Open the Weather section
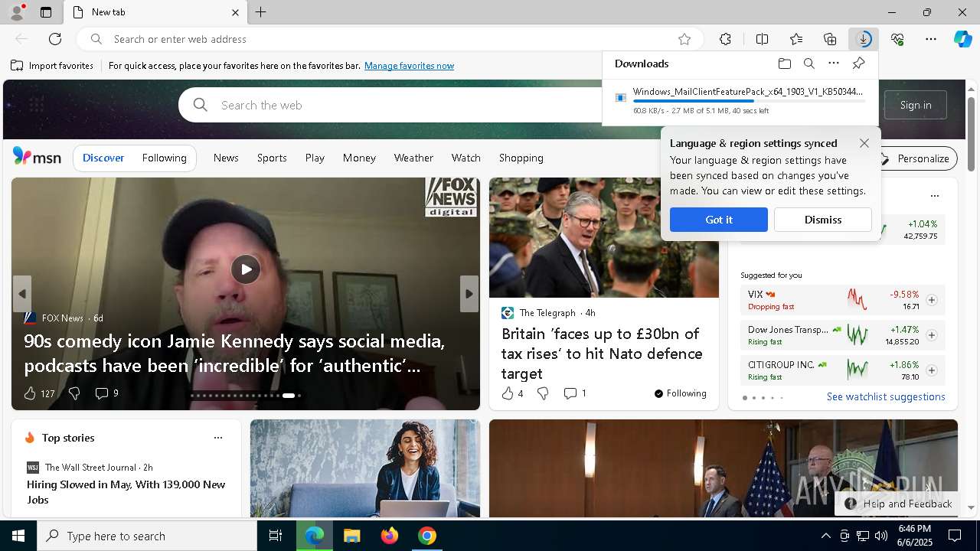The height and width of the screenshot is (551, 980). pos(413,158)
